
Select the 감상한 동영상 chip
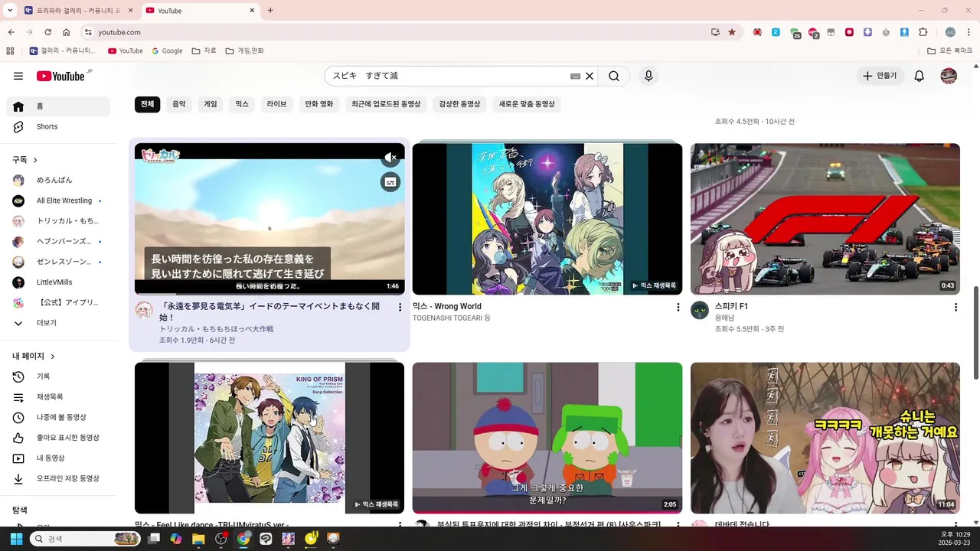click(x=459, y=104)
